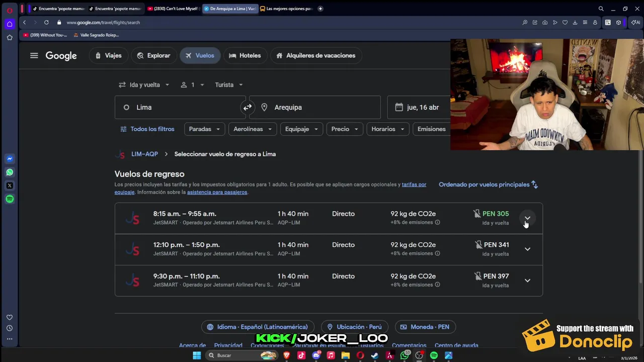Open Valle Sagrado Rolep bookmark
The image size is (644, 362).
96,35
